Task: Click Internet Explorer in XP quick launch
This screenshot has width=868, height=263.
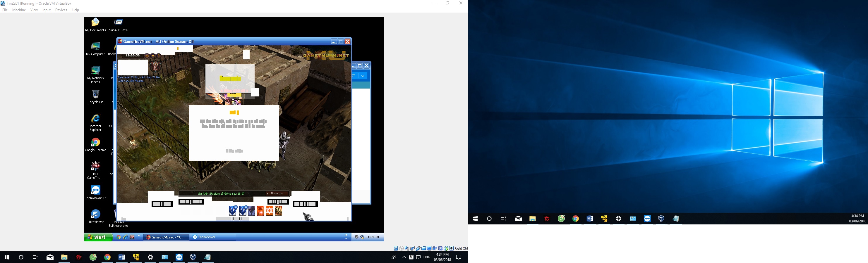Action: [x=125, y=237]
